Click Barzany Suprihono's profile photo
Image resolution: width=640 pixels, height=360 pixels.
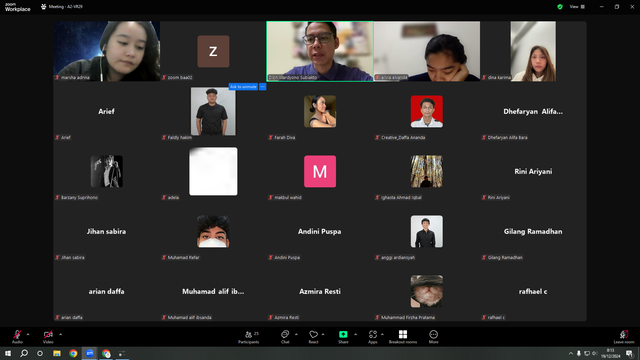[107, 171]
